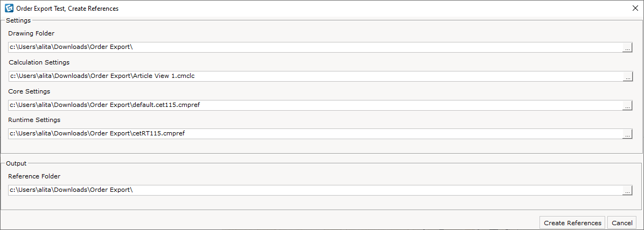Focus the Drawing Folder path field
Image resolution: width=644 pixels, height=230 pixels.
click(x=316, y=47)
